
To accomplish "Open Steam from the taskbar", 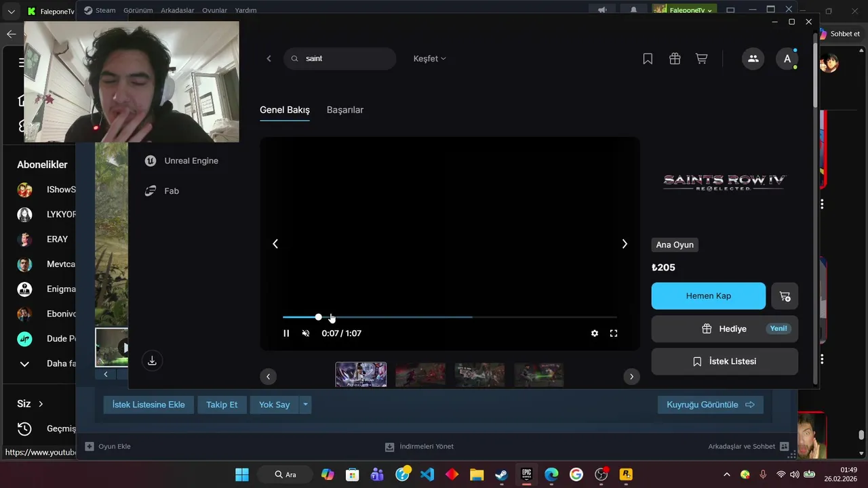I will pyautogui.click(x=502, y=474).
